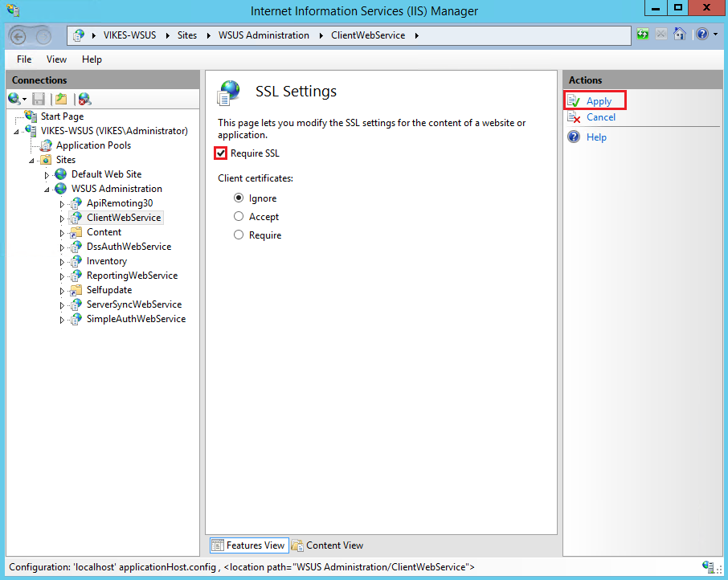The width and height of the screenshot is (728, 580).
Task: Open the Help dropdown arrow in the toolbar
Action: point(715,34)
